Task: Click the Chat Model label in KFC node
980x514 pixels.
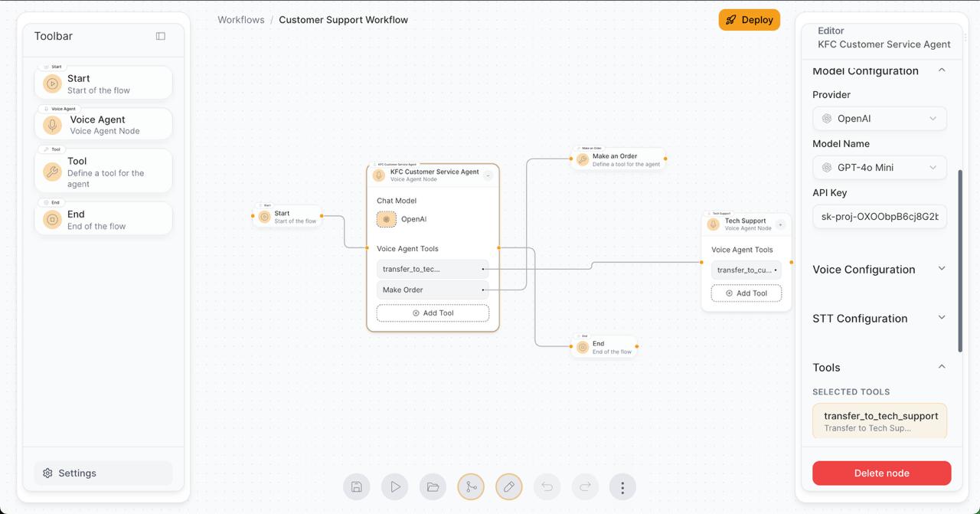Action: (397, 201)
